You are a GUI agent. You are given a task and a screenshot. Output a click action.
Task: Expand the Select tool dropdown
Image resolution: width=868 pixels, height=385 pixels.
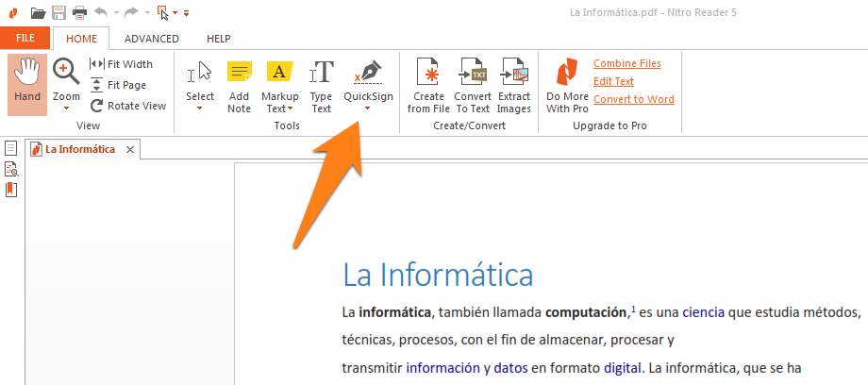pos(200,109)
